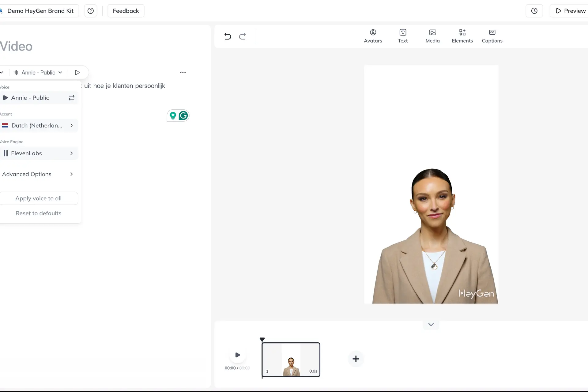Click Apply voice to all button
Viewport: 588px width, 392px height.
click(39, 198)
